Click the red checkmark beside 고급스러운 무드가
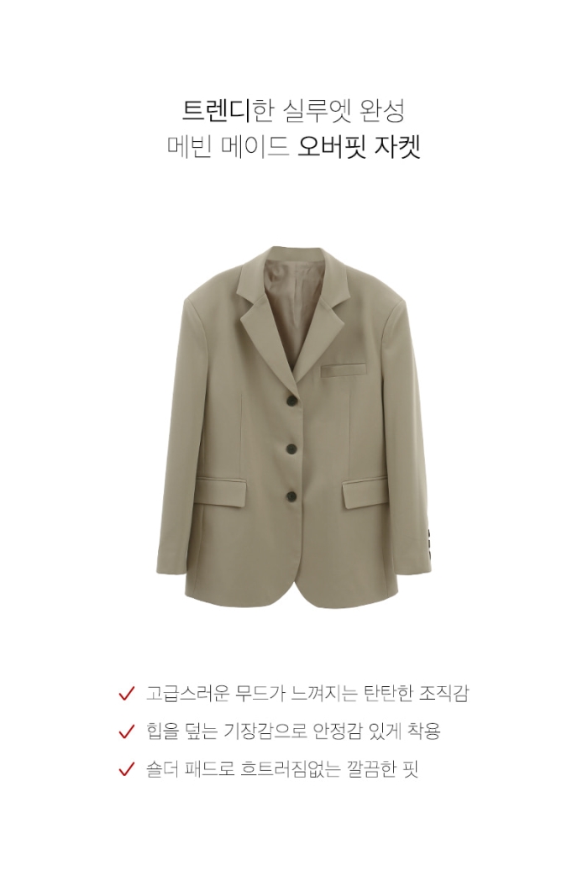Image resolution: width=588 pixels, height=881 pixels. (127, 694)
